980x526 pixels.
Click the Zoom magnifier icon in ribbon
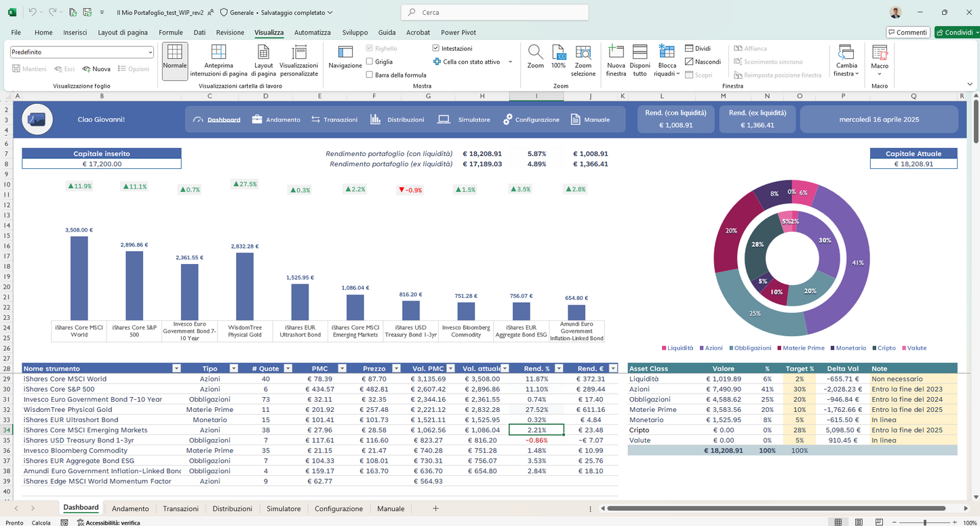(x=535, y=53)
